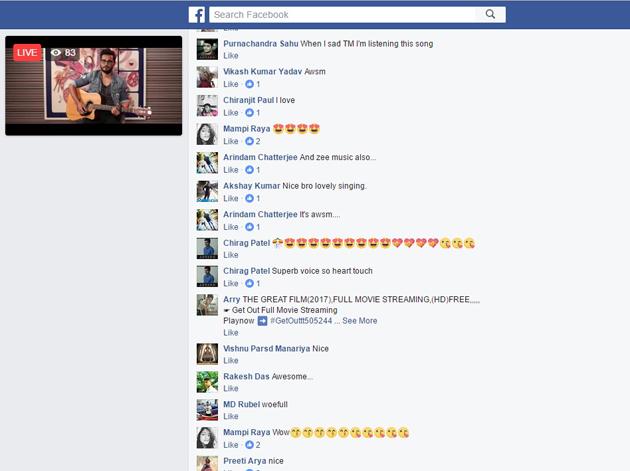Like Vishnu Parsd Manariya's Nice comment
The height and width of the screenshot is (471, 630).
click(x=231, y=360)
